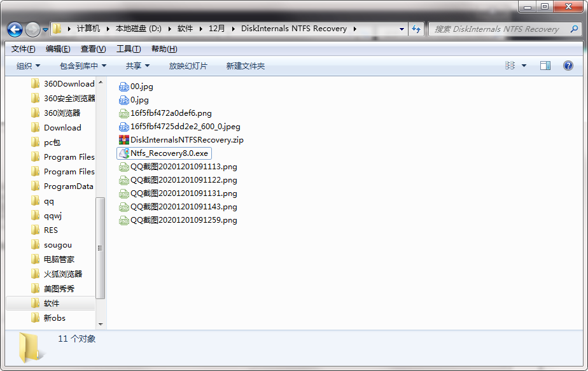Select file 00.jpg
The height and width of the screenshot is (371, 588).
pos(136,87)
